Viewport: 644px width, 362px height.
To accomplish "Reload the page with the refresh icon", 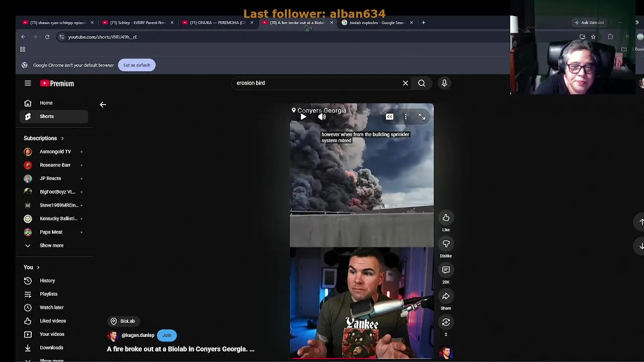I will point(47,37).
